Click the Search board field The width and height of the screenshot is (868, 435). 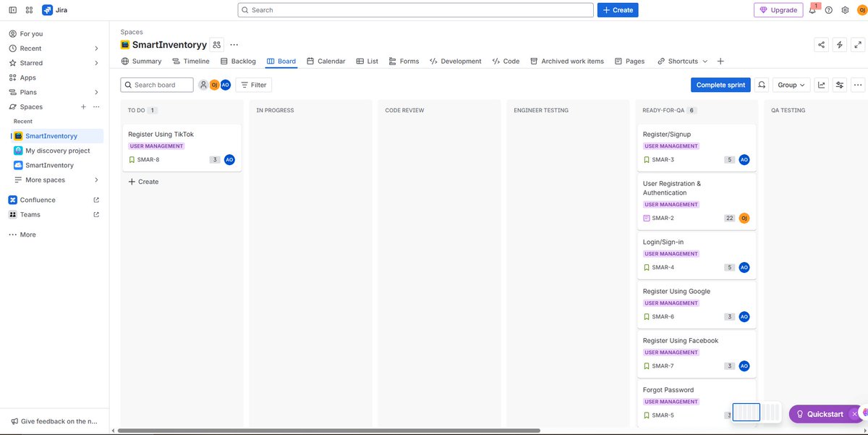pos(157,85)
